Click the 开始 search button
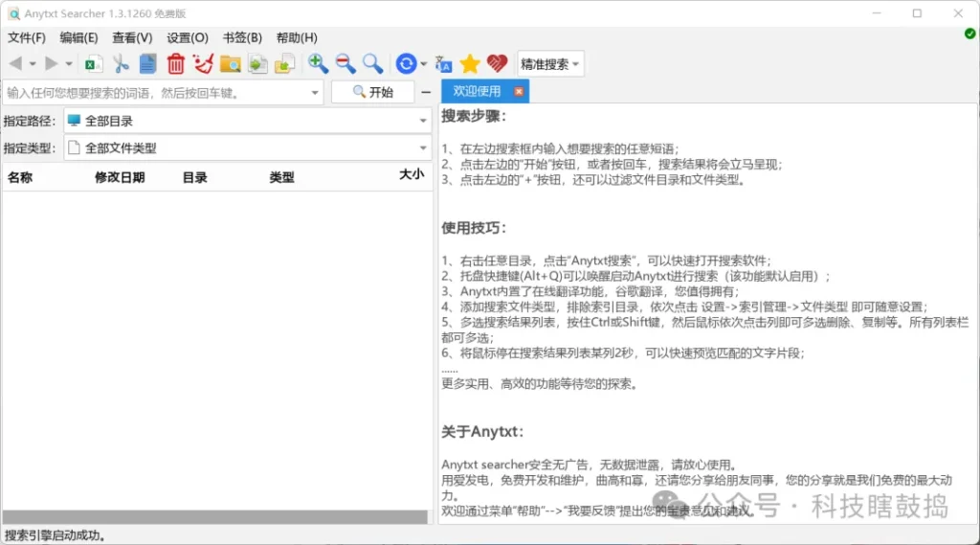Viewport: 980px width, 545px height. coord(373,92)
